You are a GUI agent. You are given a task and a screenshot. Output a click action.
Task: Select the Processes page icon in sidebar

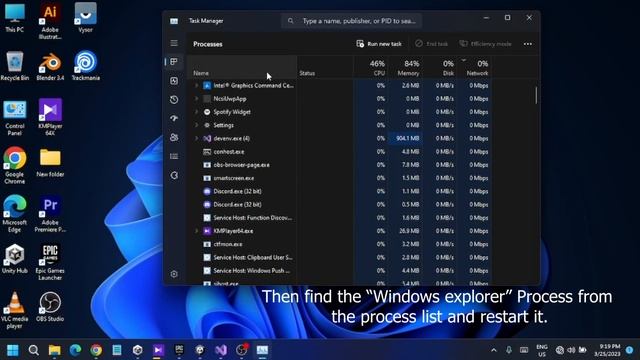(174, 62)
